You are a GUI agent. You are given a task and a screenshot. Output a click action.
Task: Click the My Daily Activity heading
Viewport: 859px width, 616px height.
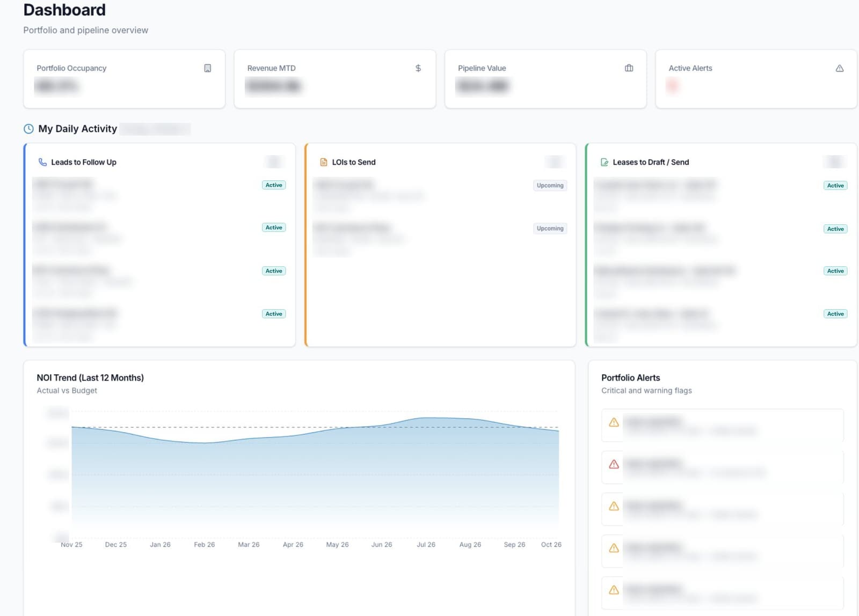pos(77,129)
